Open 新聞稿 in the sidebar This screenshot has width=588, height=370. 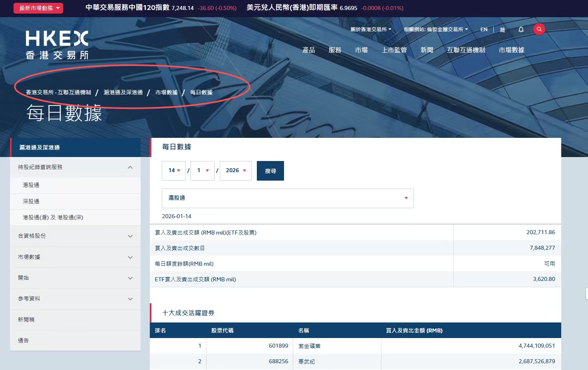(26, 320)
